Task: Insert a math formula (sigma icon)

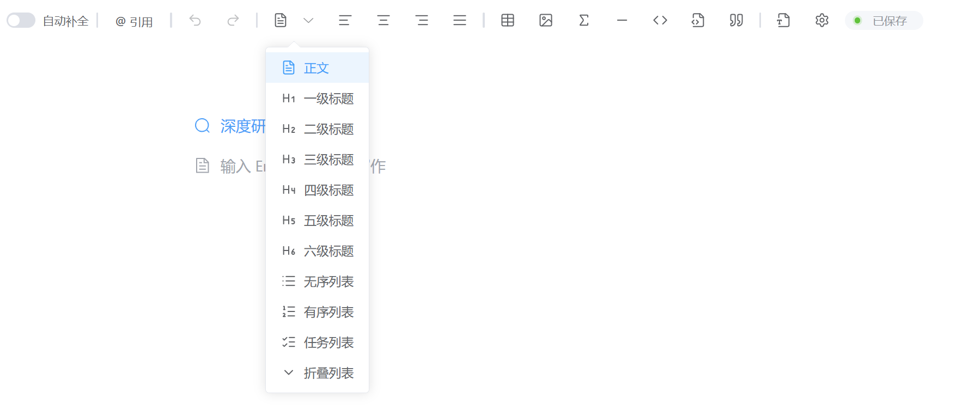Action: click(584, 21)
